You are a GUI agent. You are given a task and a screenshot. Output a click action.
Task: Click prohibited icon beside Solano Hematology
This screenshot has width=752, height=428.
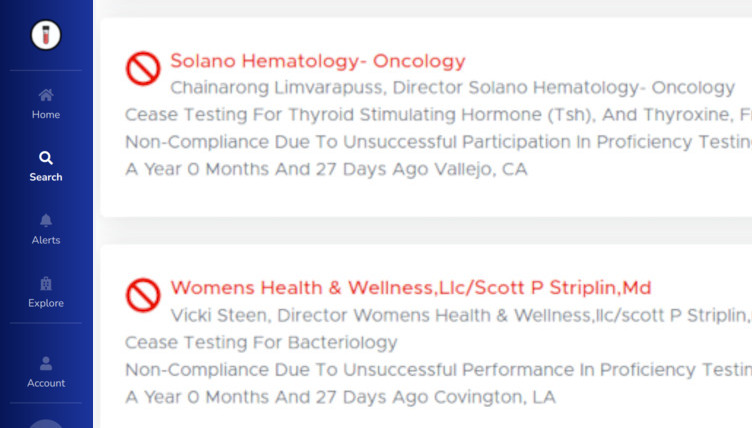coord(143,69)
